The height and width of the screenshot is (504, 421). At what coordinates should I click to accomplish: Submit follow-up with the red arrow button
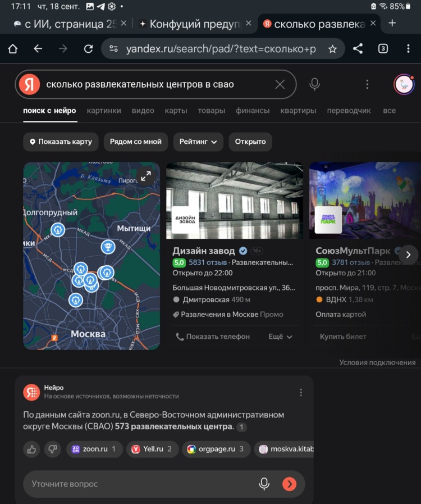289,484
